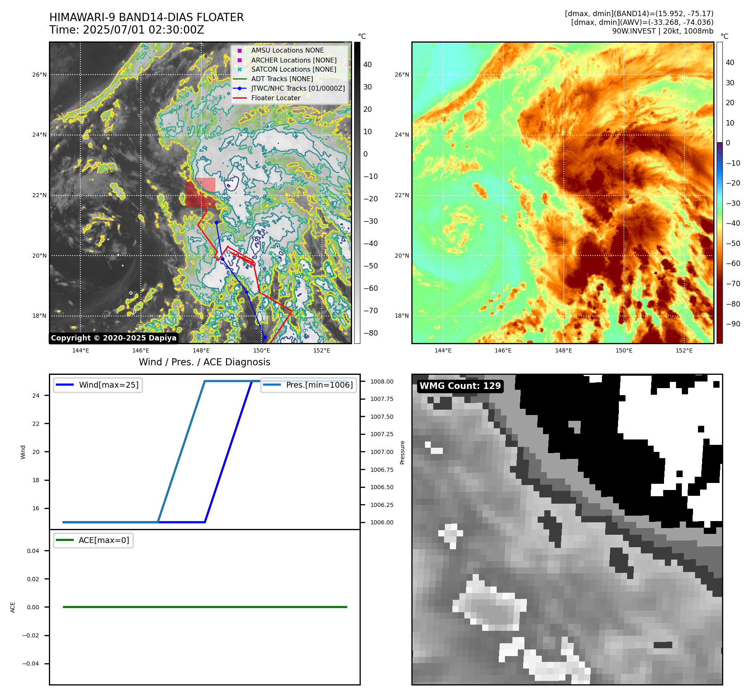
Task: Select the rainbow enhanced temperature colorbar
Action: click(720, 193)
